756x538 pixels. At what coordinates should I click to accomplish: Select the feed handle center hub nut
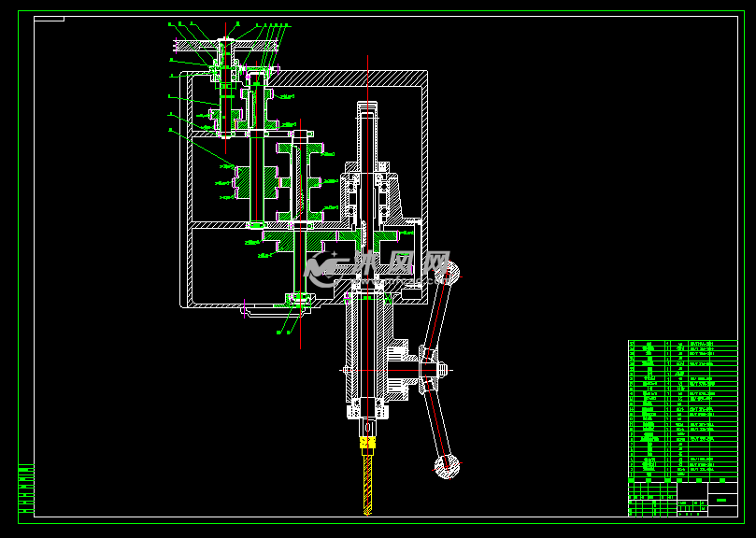(x=429, y=370)
